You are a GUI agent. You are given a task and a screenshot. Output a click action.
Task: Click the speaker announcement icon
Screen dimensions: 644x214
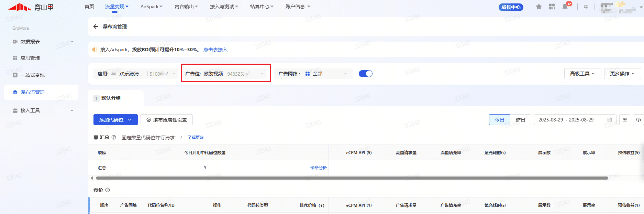pyautogui.click(x=95, y=50)
